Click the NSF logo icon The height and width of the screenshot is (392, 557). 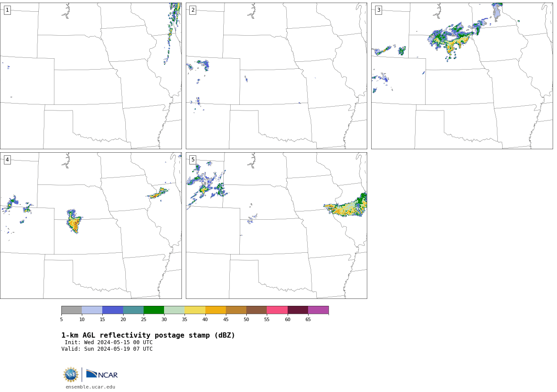tap(71, 375)
